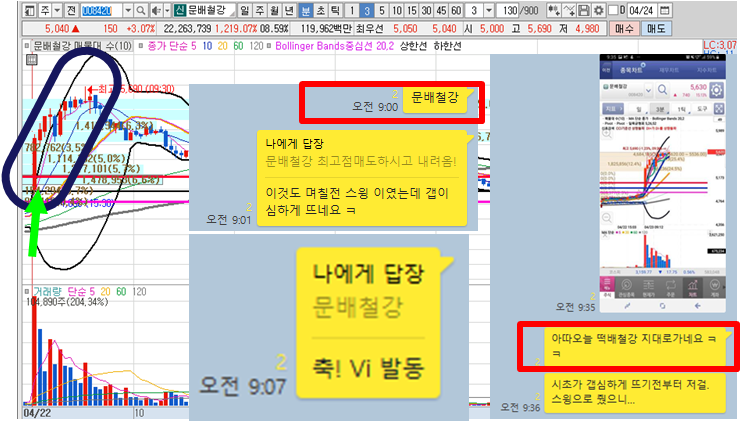Click the date field showing 04/24
This screenshot has height=422, width=741.
click(641, 10)
